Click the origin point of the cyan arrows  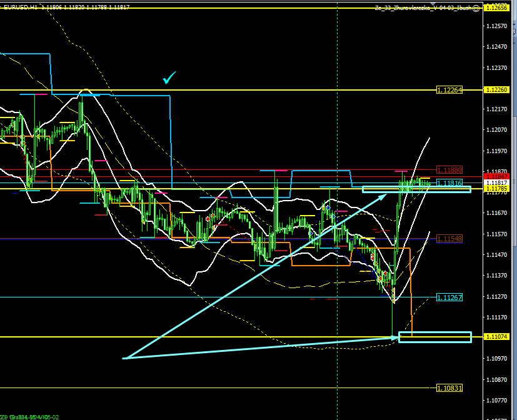coord(124,358)
